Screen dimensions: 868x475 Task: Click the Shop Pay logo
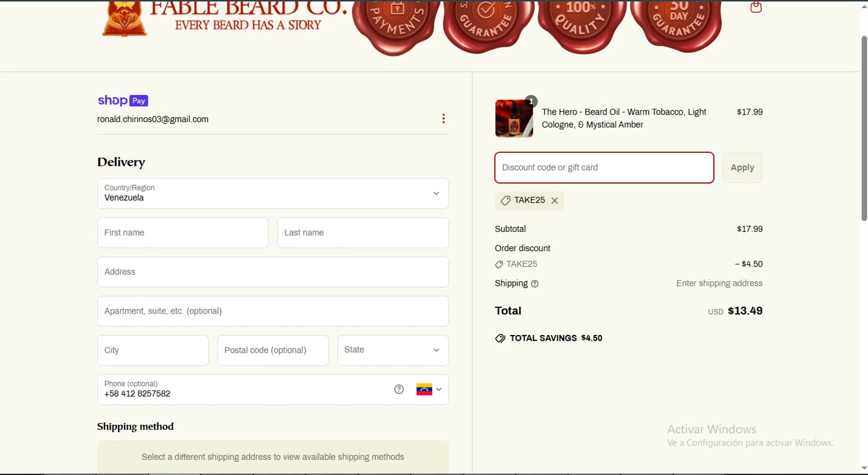point(123,101)
